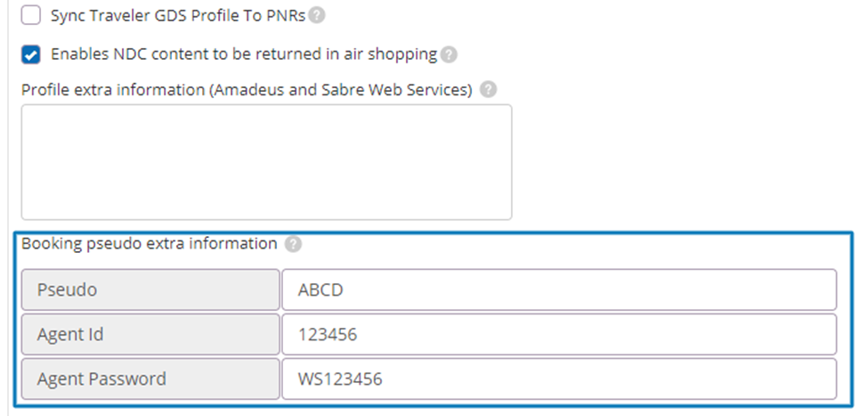The width and height of the screenshot is (868, 416).
Task: Select the Agent Id label cell
Action: (x=150, y=334)
